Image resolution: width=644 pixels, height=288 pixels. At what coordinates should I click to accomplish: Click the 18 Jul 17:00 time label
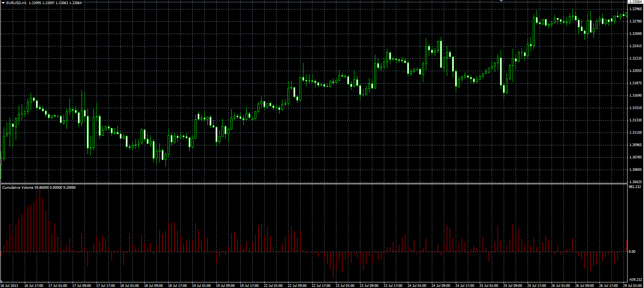(x=177, y=286)
